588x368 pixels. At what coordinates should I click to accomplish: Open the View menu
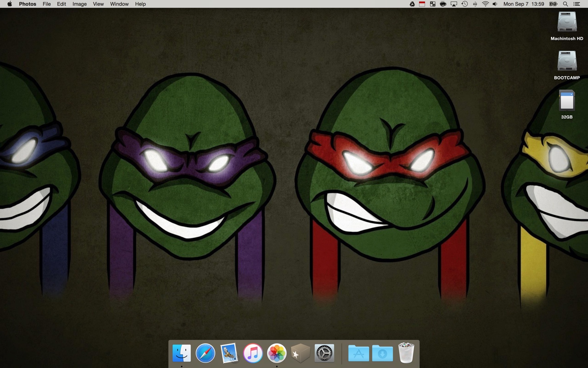click(x=98, y=4)
